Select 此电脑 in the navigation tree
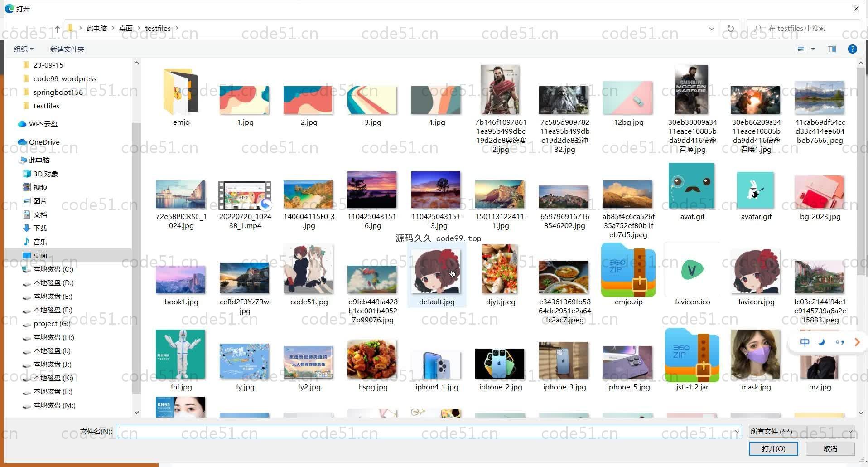 [x=39, y=160]
